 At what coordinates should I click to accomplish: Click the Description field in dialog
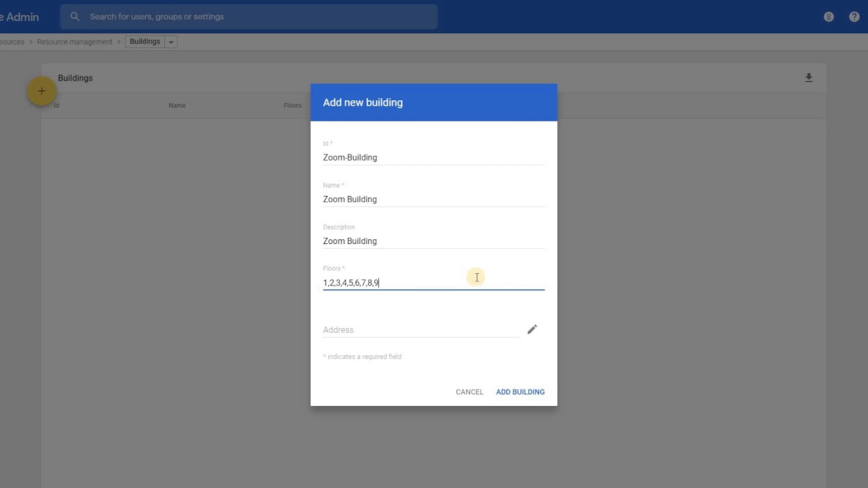[x=434, y=241]
